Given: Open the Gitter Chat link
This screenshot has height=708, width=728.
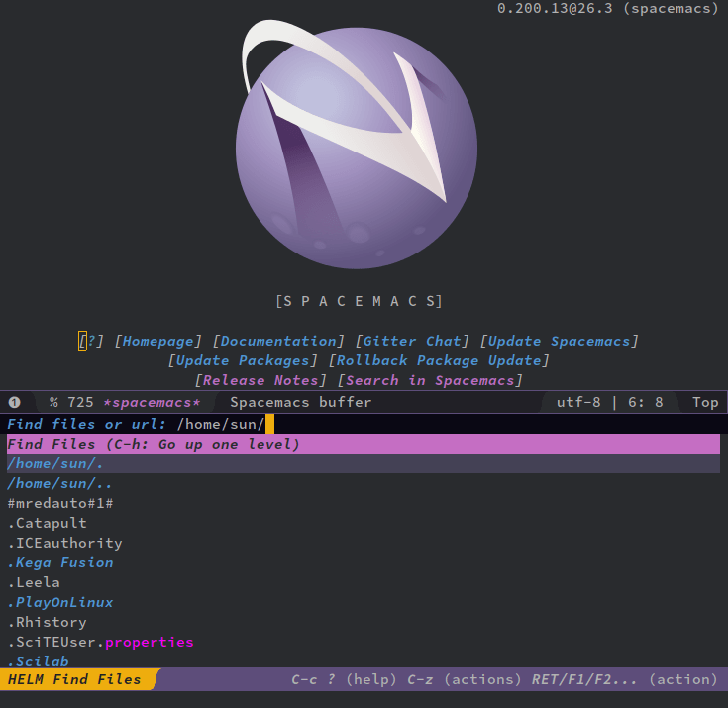Looking at the screenshot, I should click(412, 342).
